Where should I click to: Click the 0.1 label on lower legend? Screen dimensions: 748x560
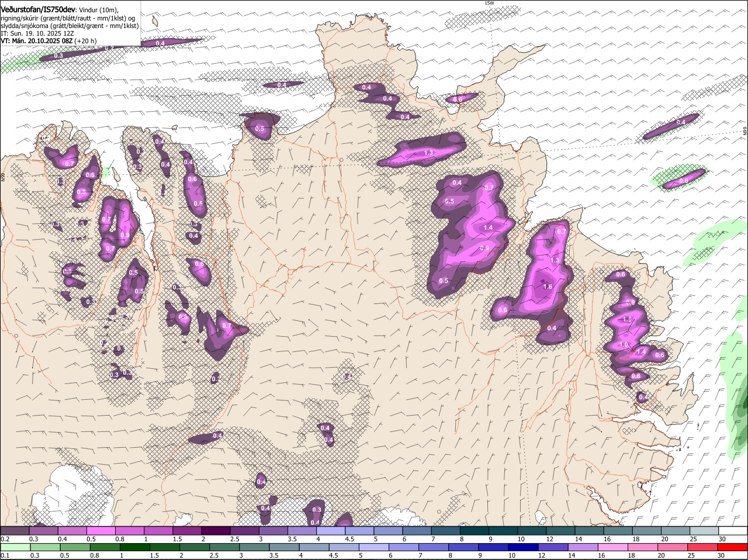pyautogui.click(x=5, y=555)
